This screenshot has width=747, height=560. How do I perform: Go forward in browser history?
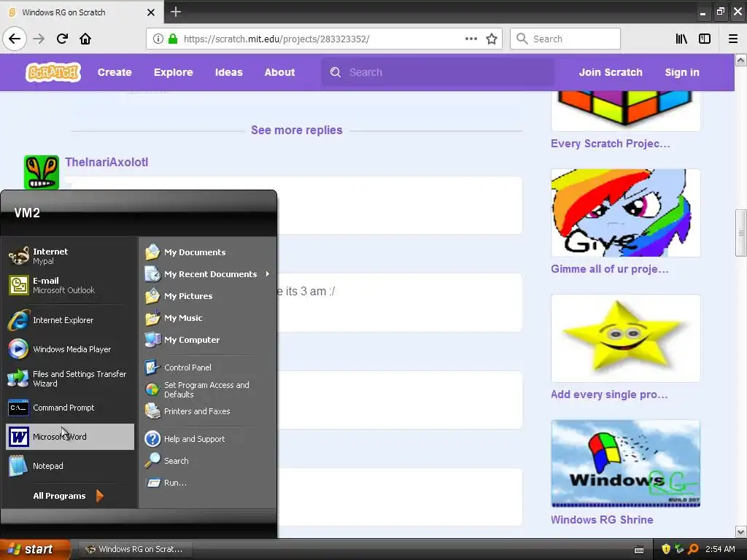tap(39, 39)
